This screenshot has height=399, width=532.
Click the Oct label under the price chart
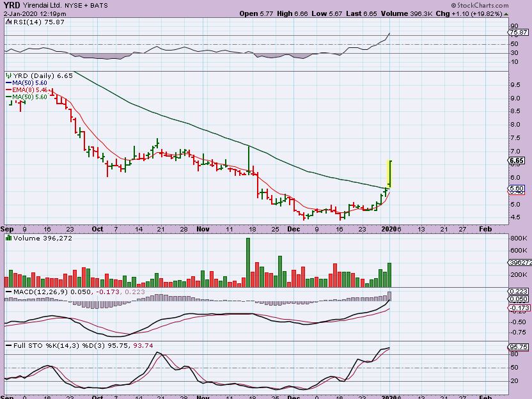tap(97, 229)
